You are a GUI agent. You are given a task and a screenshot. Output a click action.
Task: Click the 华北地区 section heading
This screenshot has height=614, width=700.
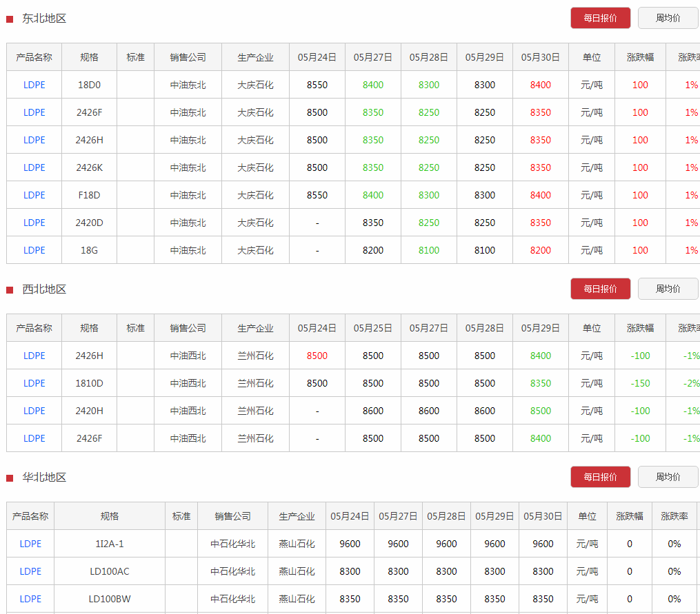pos(44,478)
